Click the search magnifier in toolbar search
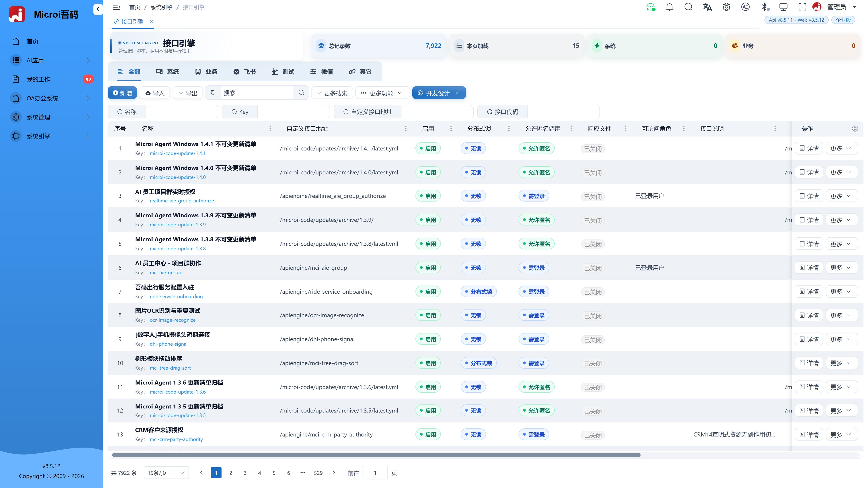The width and height of the screenshot is (868, 488). pos(301,93)
